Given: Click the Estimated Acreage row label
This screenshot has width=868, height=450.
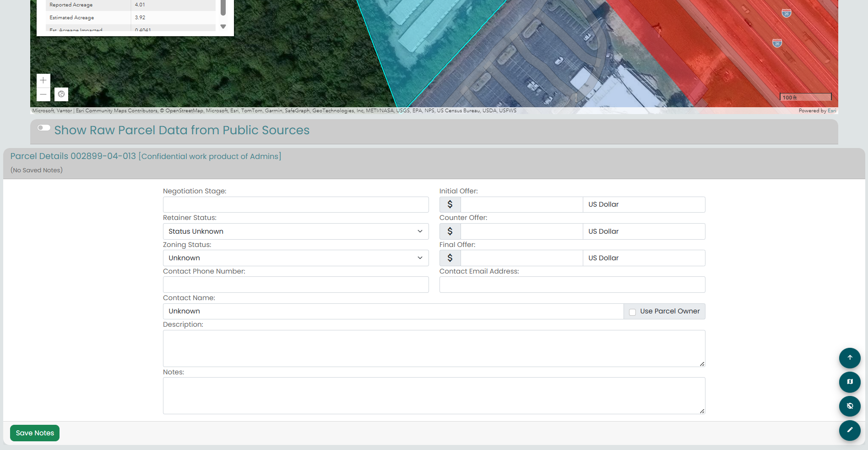Looking at the screenshot, I should (72, 17).
